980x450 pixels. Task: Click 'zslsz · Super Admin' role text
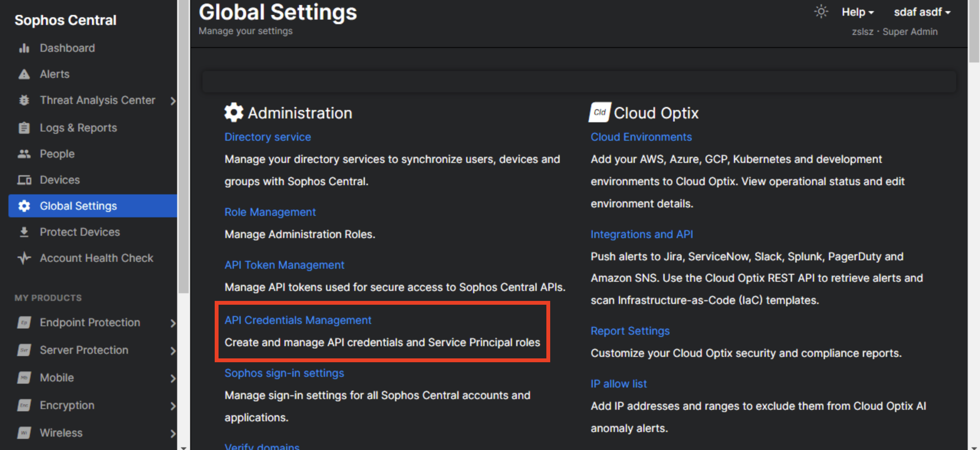[895, 32]
